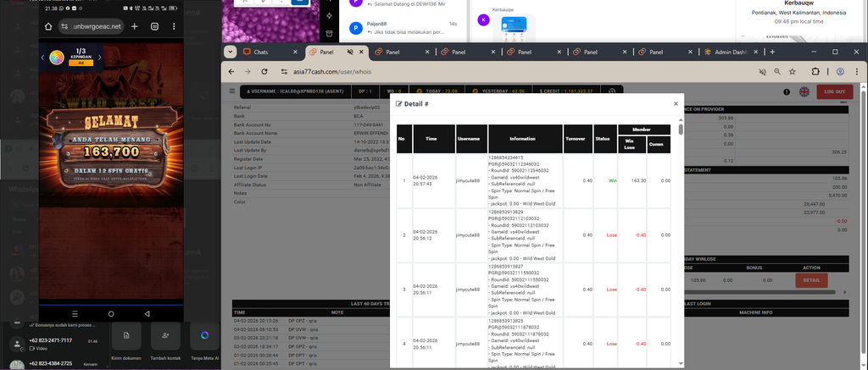Click the 163.30 Win Lose value

coord(639,180)
